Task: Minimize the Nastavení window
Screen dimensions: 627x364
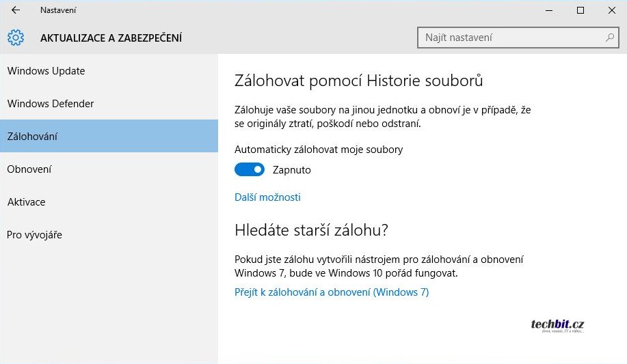Action: (549, 10)
